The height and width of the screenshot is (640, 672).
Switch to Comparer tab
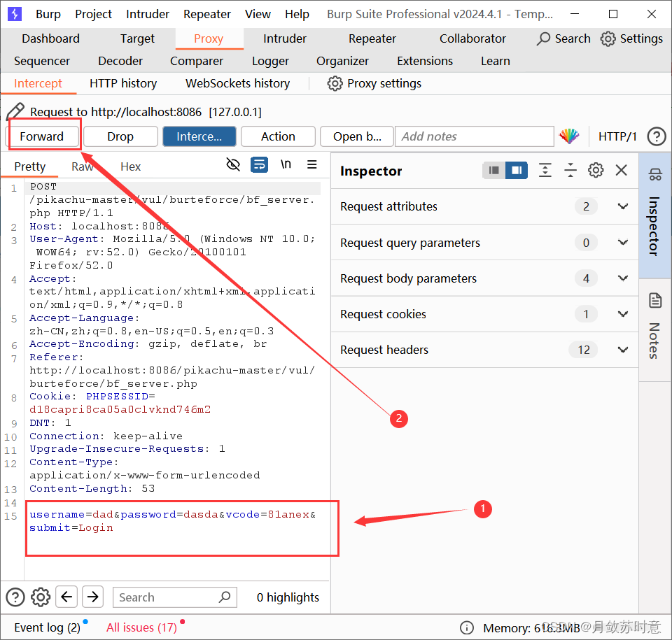pos(196,62)
